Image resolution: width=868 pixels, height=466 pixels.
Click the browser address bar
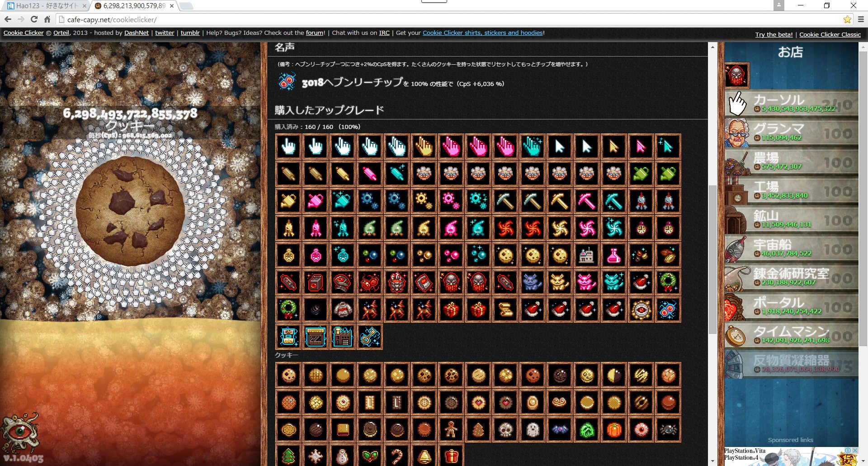click(452, 19)
